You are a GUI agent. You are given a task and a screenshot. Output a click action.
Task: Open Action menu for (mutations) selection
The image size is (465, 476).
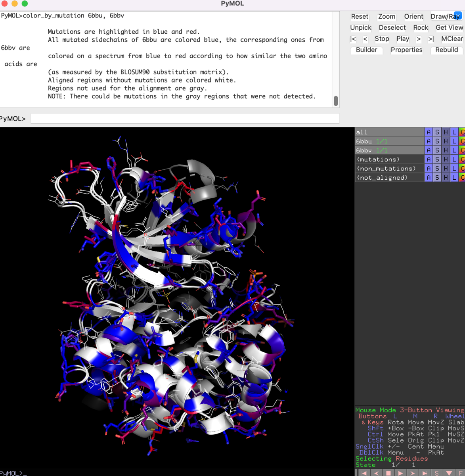tap(429, 159)
